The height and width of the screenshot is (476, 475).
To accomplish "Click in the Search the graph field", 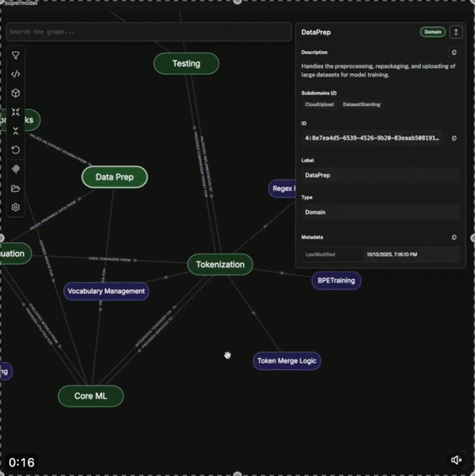I will click(149, 32).
